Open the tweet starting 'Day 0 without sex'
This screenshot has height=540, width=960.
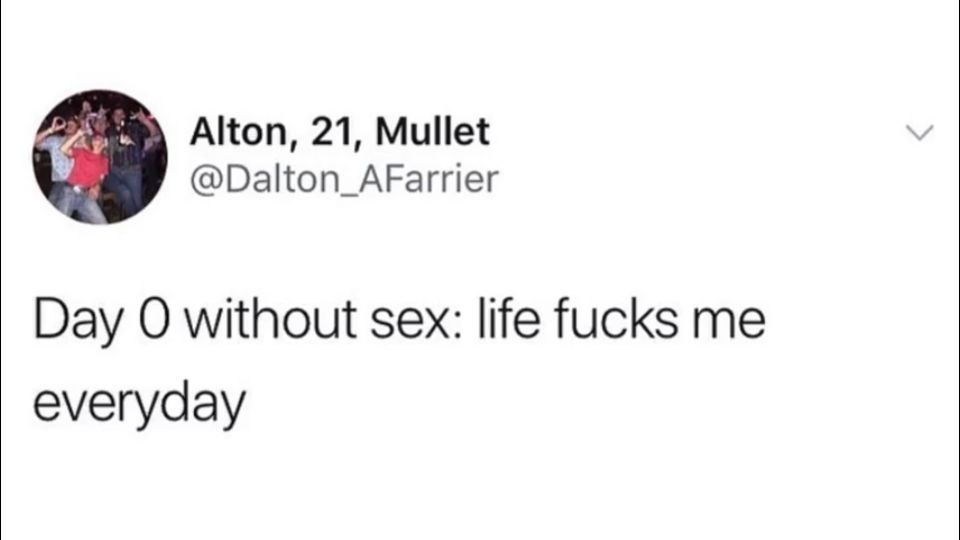[399, 361]
